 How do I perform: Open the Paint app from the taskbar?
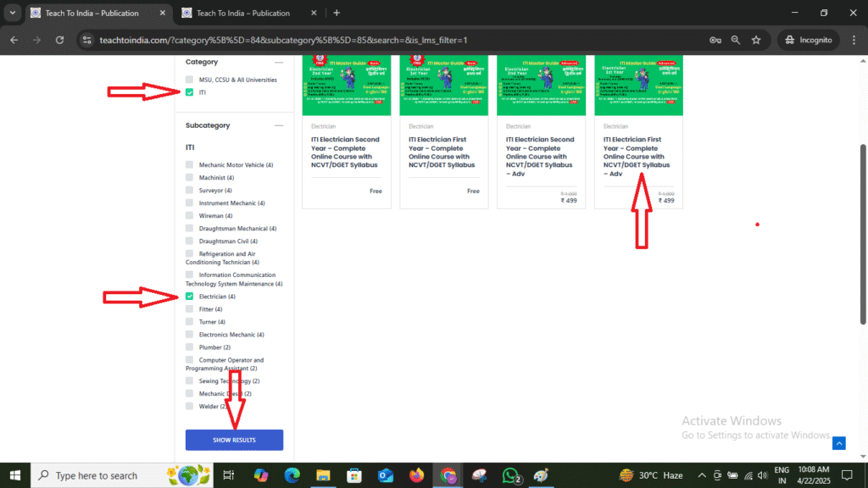click(541, 475)
